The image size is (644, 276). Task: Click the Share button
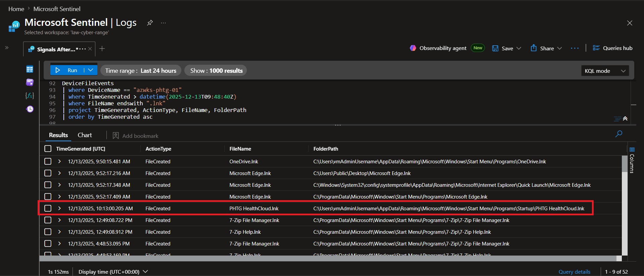pyautogui.click(x=542, y=48)
